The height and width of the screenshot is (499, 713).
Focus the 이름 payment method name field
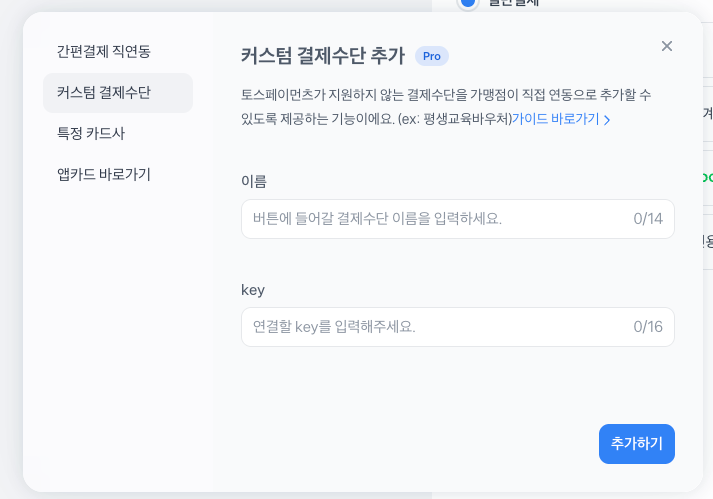pyautogui.click(x=430, y=218)
